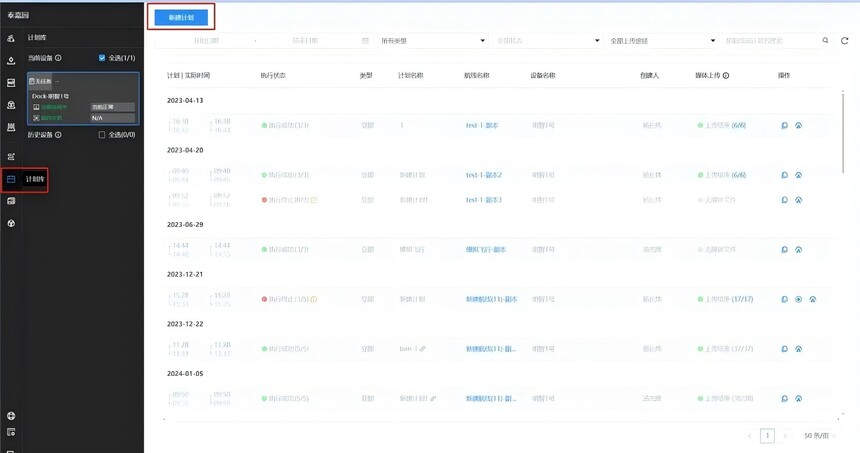Click first action icon in test-1-副本2 row
The width and height of the screenshot is (860, 453).
pos(784,175)
